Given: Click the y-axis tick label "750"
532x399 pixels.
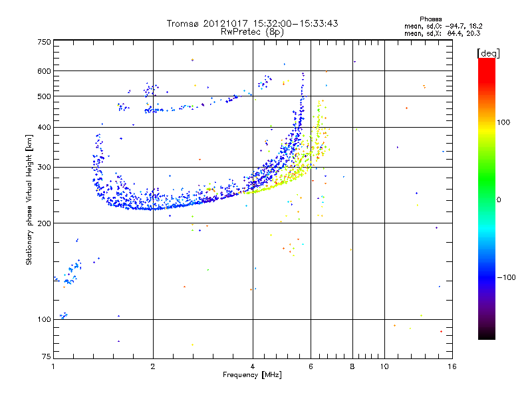Looking at the screenshot, I should coord(44,42).
